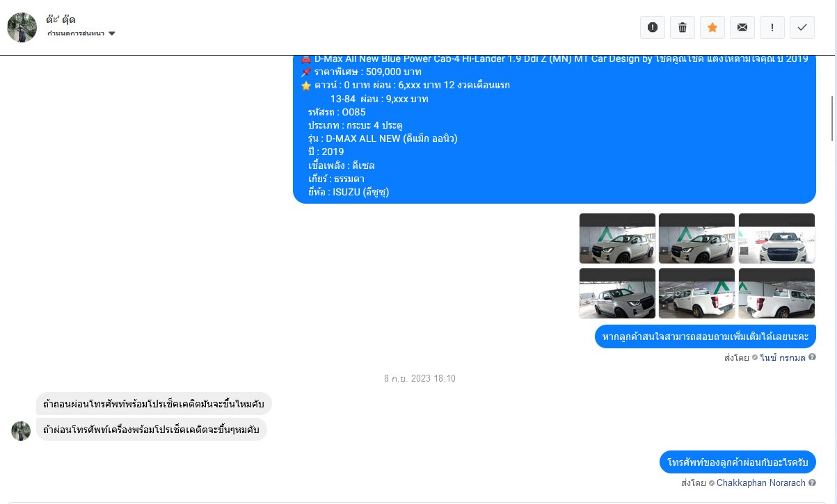This screenshot has height=504, width=837.
Task: Click the ประเภท : กระบะ 4 ประตู line
Action: pyautogui.click(x=356, y=125)
